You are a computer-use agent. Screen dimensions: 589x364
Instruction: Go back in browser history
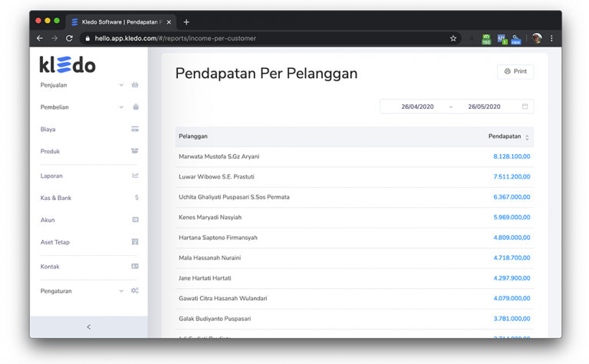[x=39, y=38]
